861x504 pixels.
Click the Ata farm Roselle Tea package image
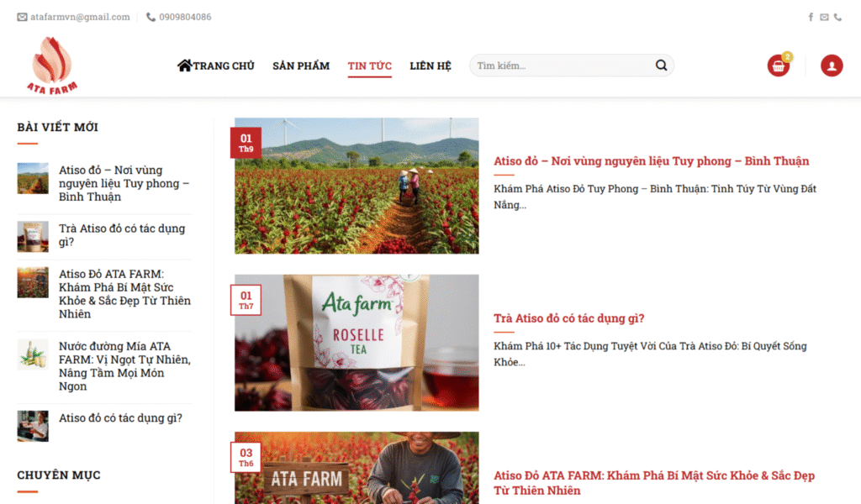pos(357,343)
